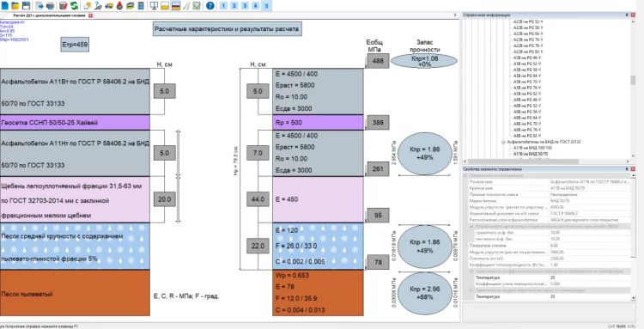This screenshot has width=644, height=329.
Task: Click the 'Кпр = 2.96 +68%' ellipse
Action: click(425, 293)
